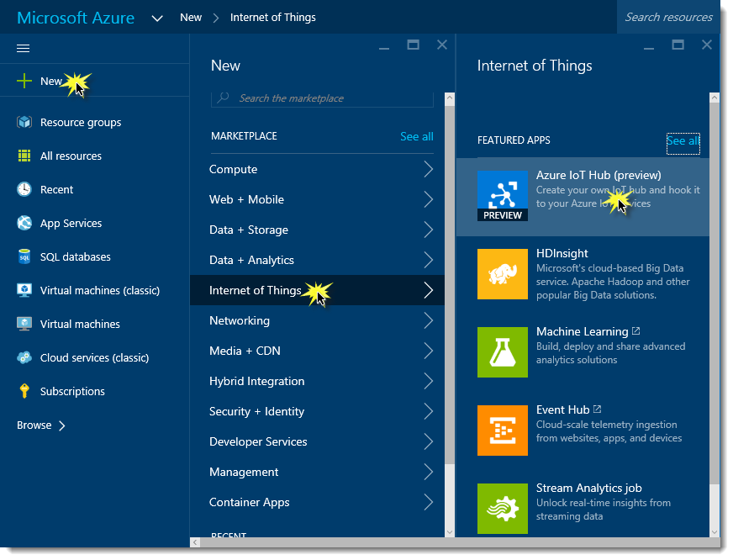Expand the Compute category chevron
Viewport: 733px width, 560px height.
[x=428, y=169]
